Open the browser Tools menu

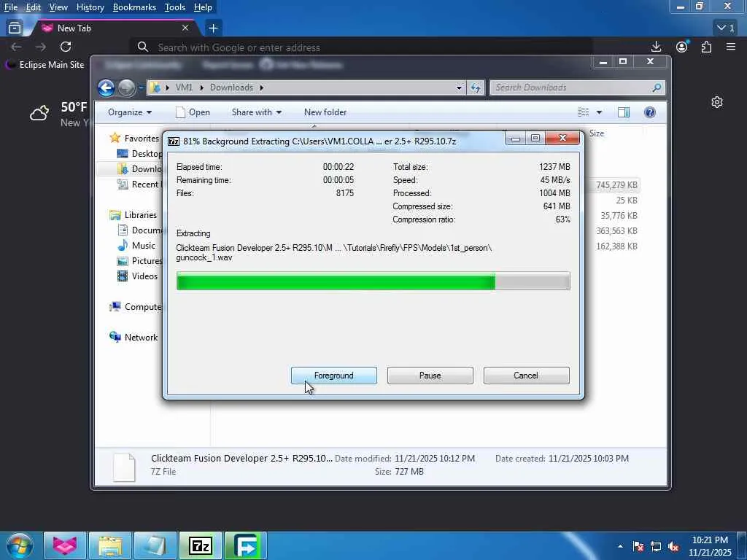click(x=175, y=7)
